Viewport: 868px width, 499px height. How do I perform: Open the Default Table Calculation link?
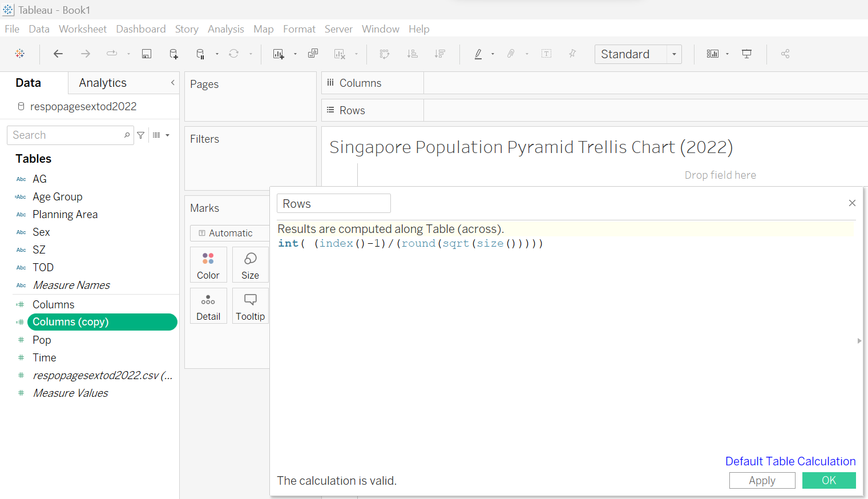790,461
